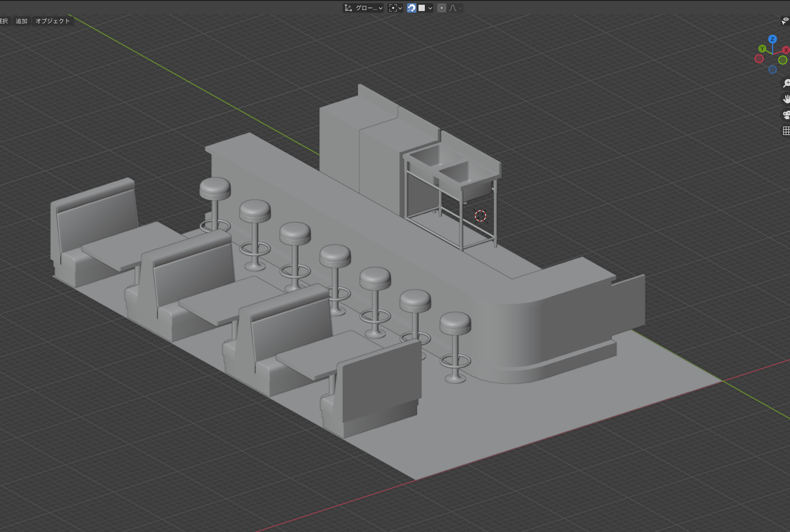Image resolution: width=790 pixels, height=532 pixels.
Task: Toggle selectability and visibility eye icon
Action: pos(785,21)
